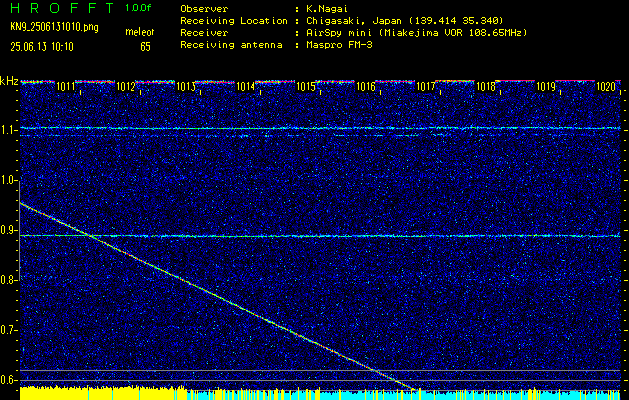Click the file name KN9_2506131010.png

pyautogui.click(x=54, y=27)
